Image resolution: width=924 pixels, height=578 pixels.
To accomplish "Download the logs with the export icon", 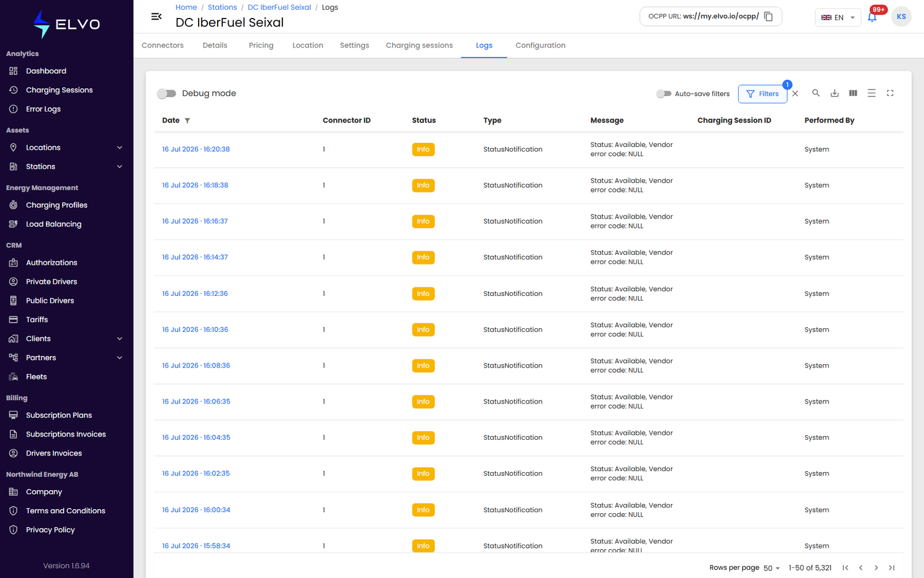I will coord(834,93).
